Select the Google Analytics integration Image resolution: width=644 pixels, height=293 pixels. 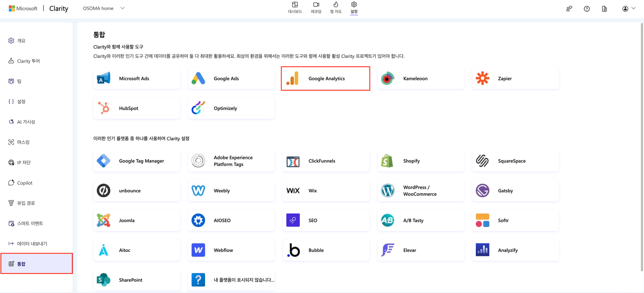326,78
